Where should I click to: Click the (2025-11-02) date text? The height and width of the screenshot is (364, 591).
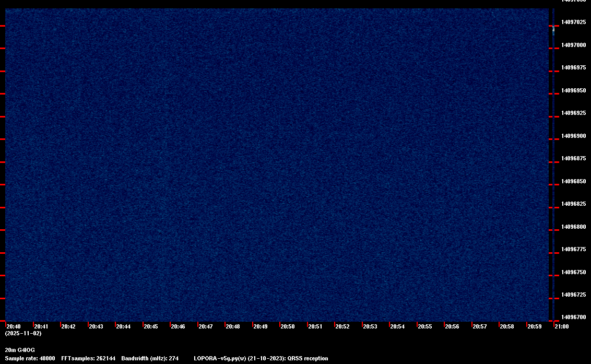[23, 333]
